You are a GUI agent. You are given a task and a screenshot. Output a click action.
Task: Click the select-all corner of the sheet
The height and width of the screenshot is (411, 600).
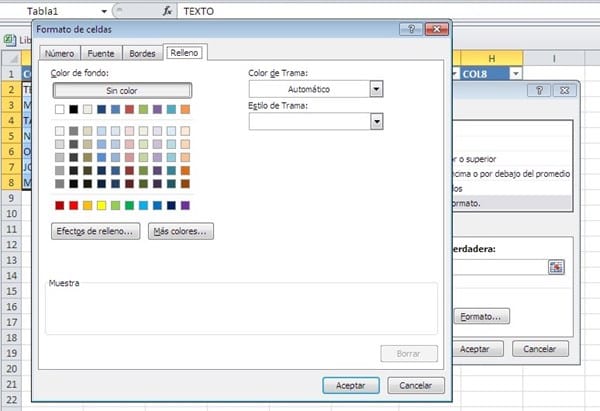[11, 58]
